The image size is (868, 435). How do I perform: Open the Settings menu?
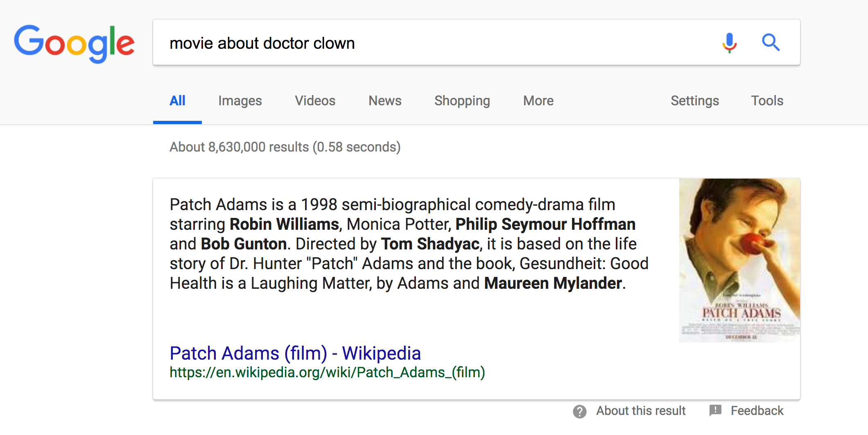coord(694,101)
